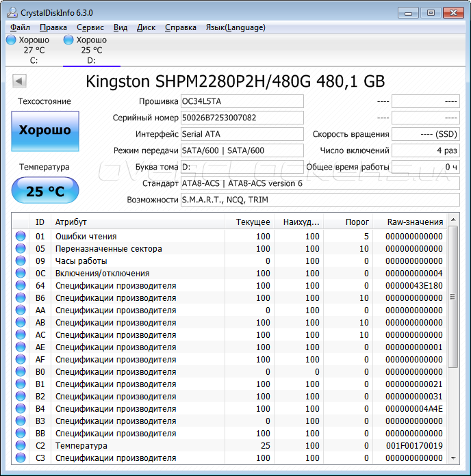Click the Стандарт ATA8-ACS field
The image size is (471, 476).
[x=320, y=183]
